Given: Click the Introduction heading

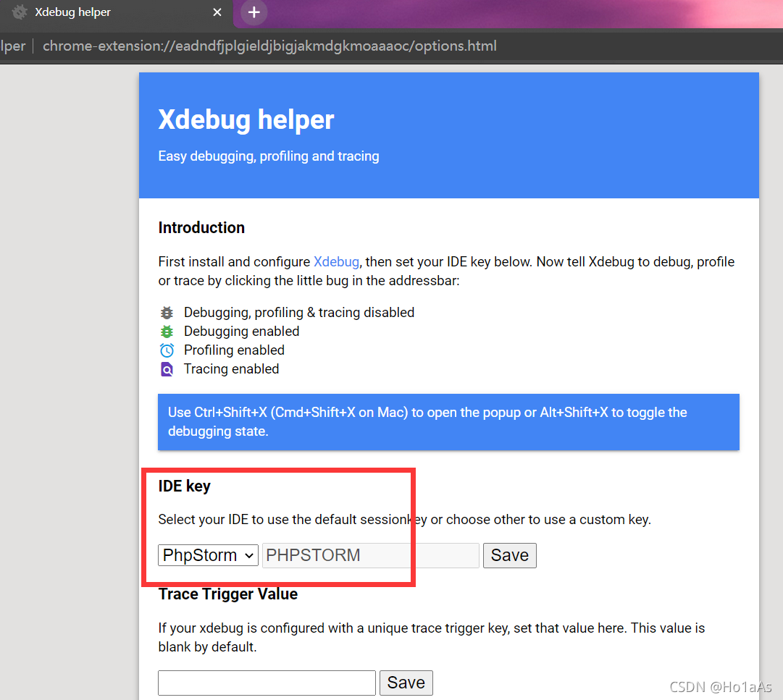Looking at the screenshot, I should (201, 227).
